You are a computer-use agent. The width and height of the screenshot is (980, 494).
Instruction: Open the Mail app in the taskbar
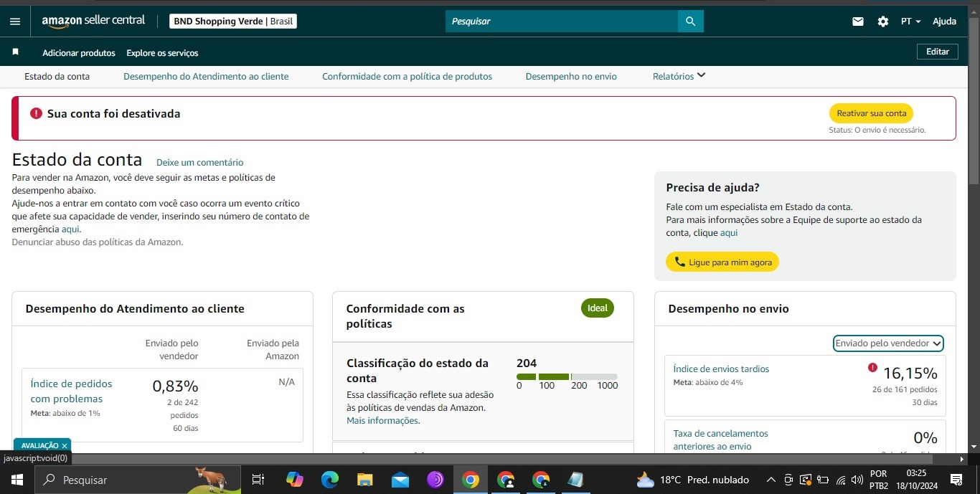click(400, 480)
